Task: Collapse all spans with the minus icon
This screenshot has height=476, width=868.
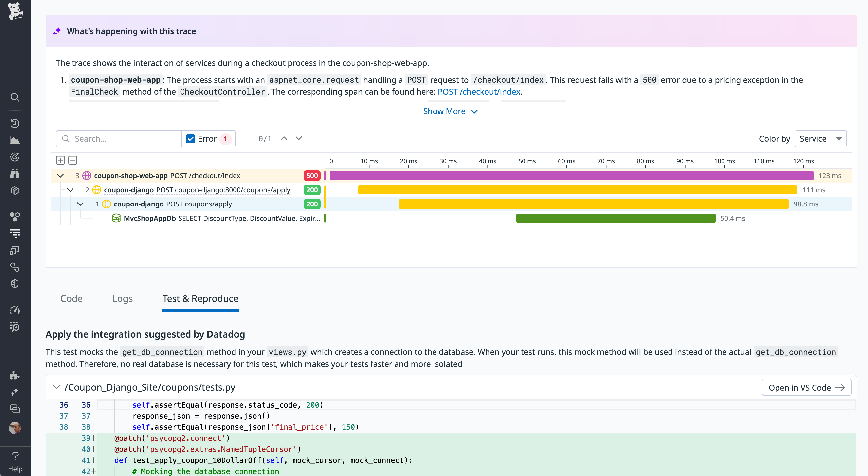Action: (72, 160)
